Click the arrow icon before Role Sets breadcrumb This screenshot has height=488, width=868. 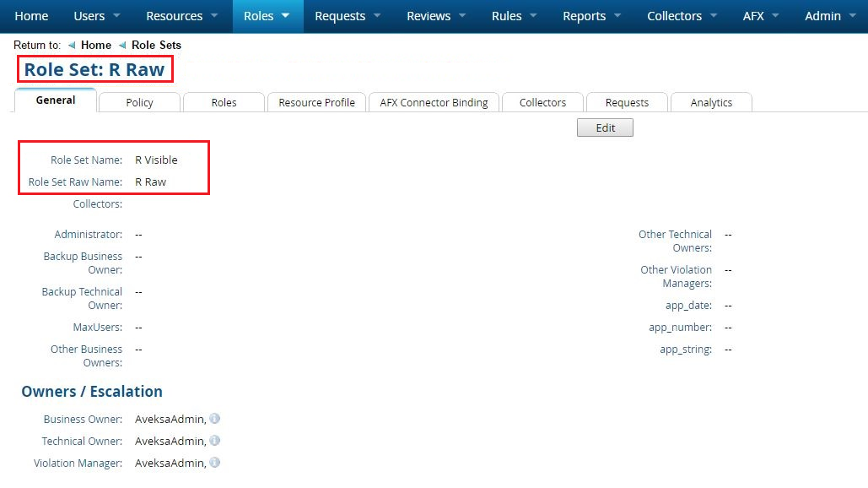tap(122, 45)
